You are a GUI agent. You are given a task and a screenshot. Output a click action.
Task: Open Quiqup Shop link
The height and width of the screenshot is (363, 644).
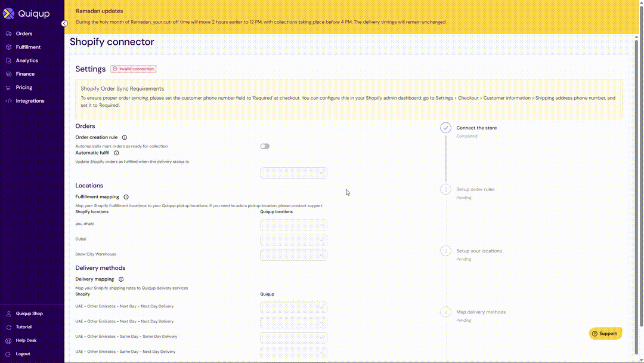coord(30,313)
